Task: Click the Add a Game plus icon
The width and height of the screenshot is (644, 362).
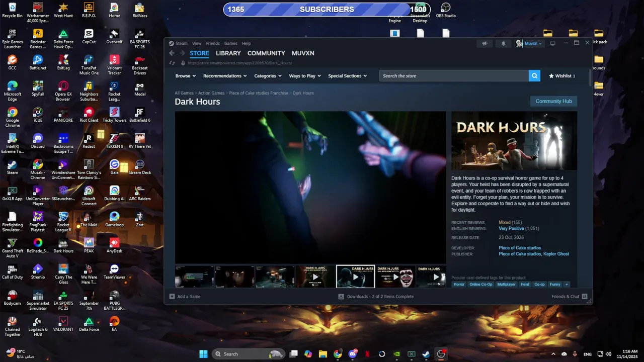Action: coord(172,297)
